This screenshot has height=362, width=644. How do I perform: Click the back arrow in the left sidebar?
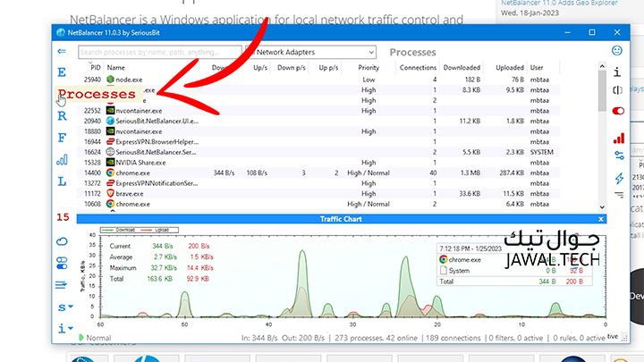62,52
